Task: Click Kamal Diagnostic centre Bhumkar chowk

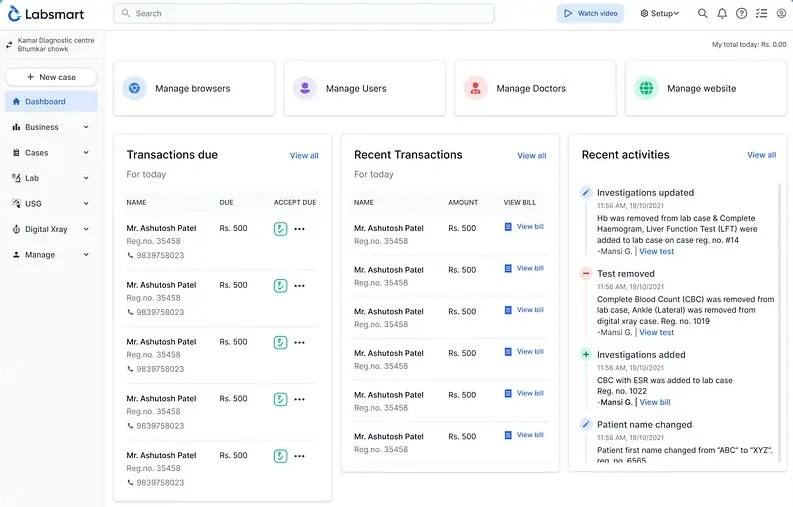Action: pyautogui.click(x=56, y=45)
